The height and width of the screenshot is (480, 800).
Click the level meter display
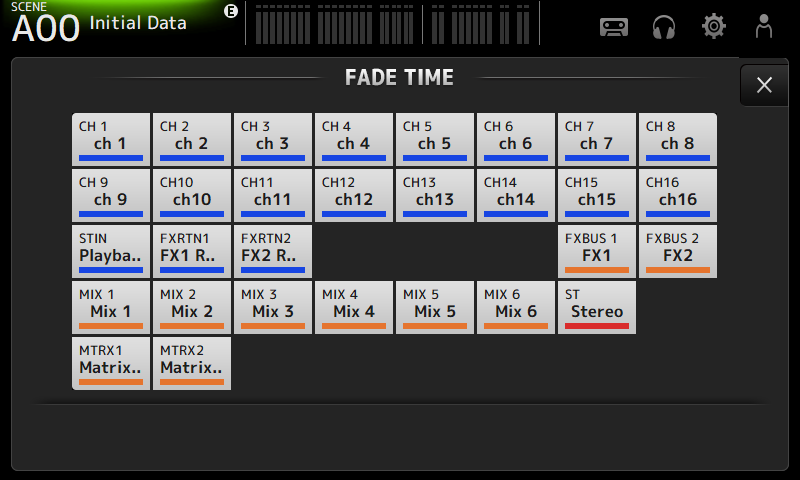click(395, 24)
